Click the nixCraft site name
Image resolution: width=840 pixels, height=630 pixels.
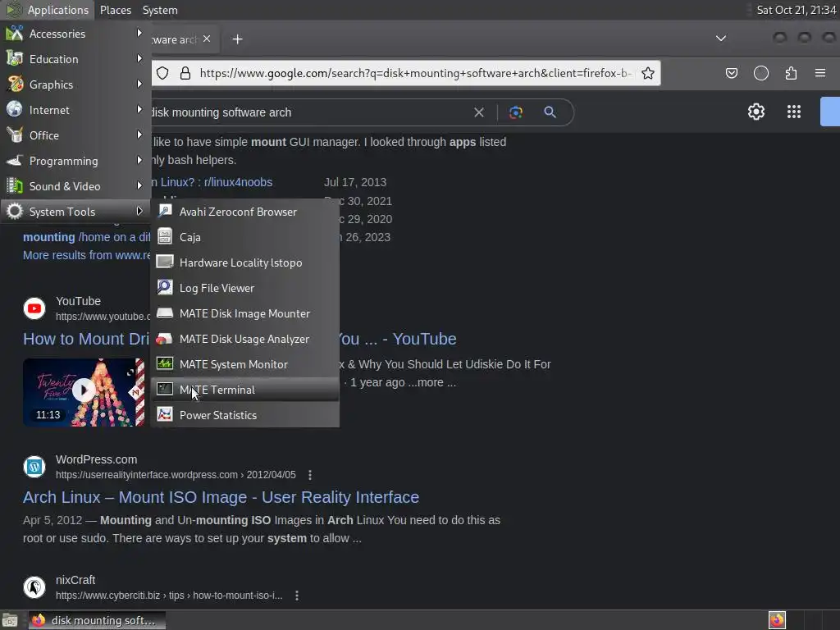(x=75, y=580)
